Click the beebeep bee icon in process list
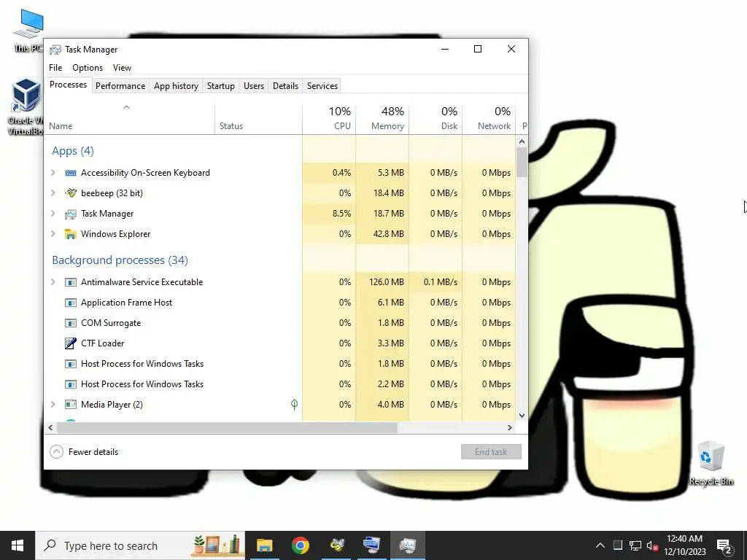747x560 pixels. click(x=71, y=192)
